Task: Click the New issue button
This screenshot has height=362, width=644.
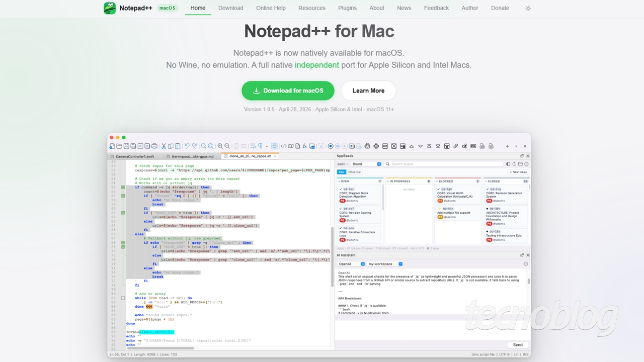Action: pyautogui.click(x=518, y=172)
